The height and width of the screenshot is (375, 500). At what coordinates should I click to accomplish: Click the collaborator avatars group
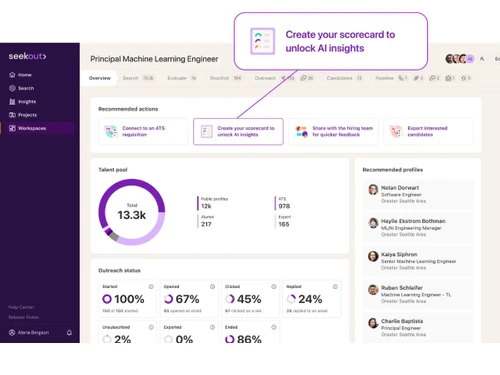click(x=459, y=59)
